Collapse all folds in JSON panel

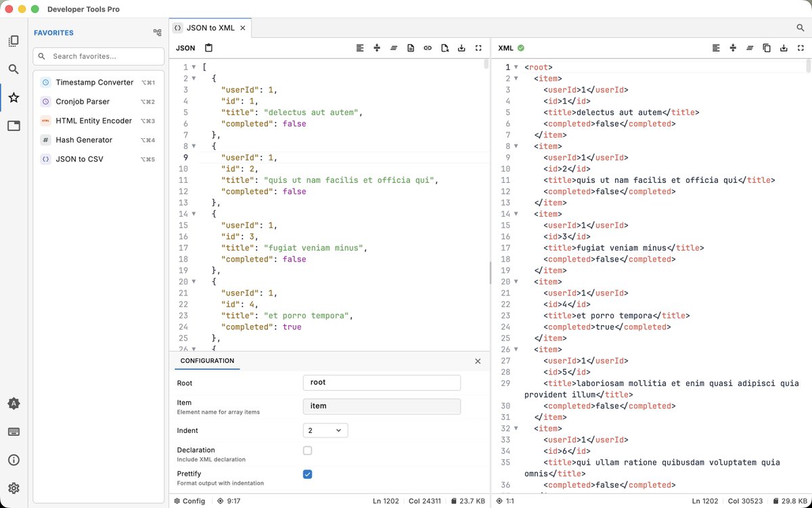377,48
